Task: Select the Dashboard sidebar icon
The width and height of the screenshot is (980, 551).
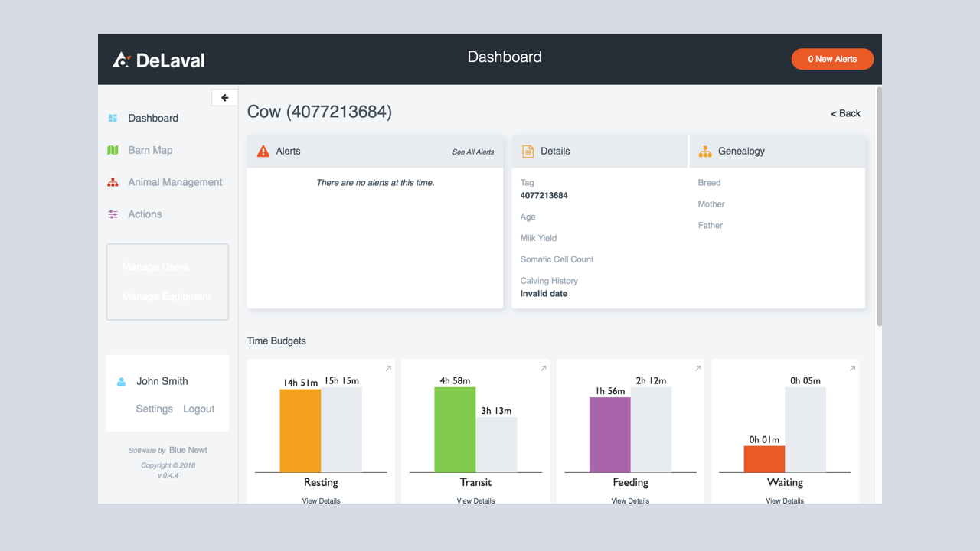Action: [x=113, y=118]
